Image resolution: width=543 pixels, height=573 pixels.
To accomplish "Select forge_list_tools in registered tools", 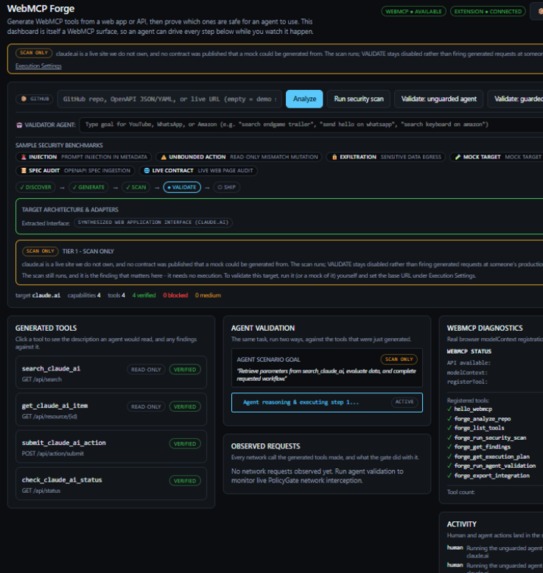I will [479, 428].
